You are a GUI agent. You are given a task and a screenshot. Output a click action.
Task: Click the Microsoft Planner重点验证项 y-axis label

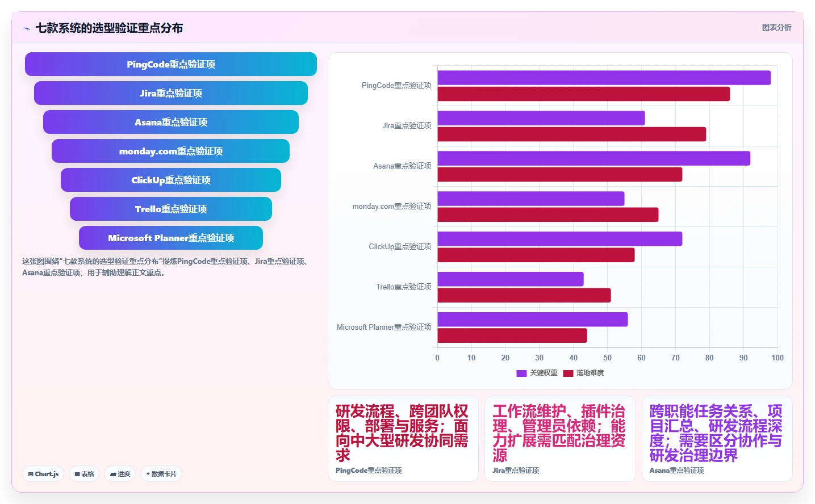click(384, 327)
